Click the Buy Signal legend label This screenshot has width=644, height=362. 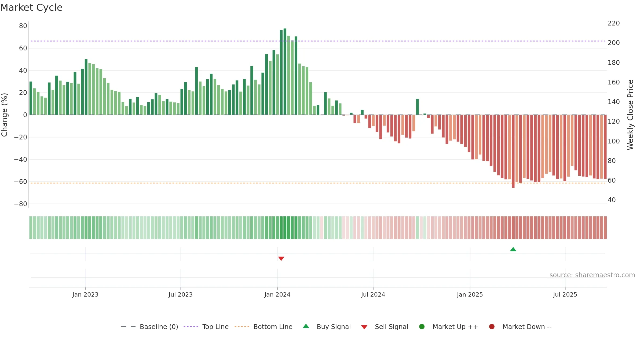point(334,327)
